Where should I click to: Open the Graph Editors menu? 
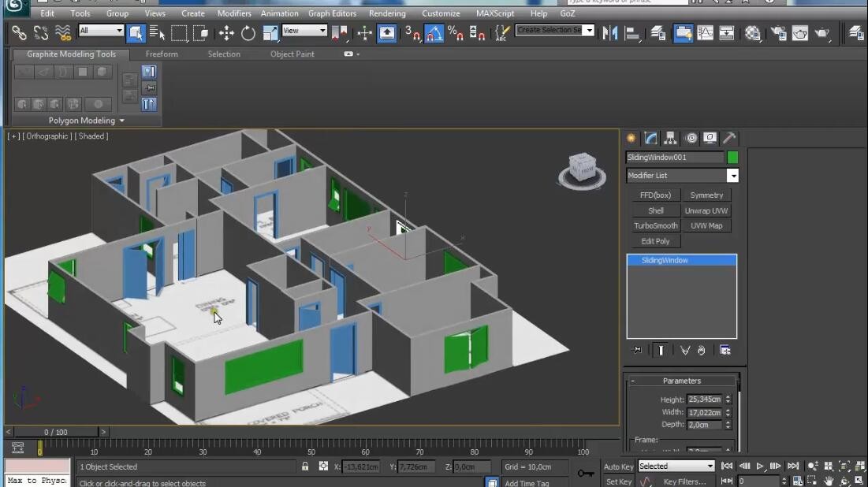tap(332, 13)
